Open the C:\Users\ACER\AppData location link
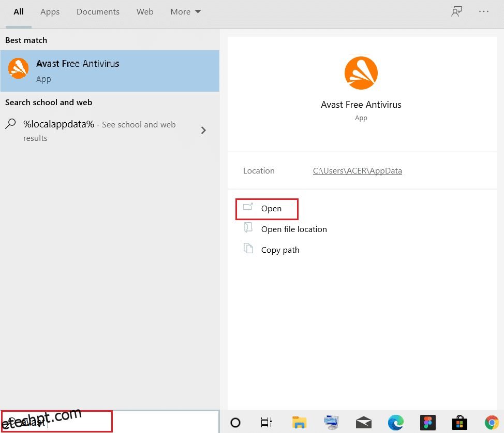This screenshot has width=504, height=433. click(358, 171)
